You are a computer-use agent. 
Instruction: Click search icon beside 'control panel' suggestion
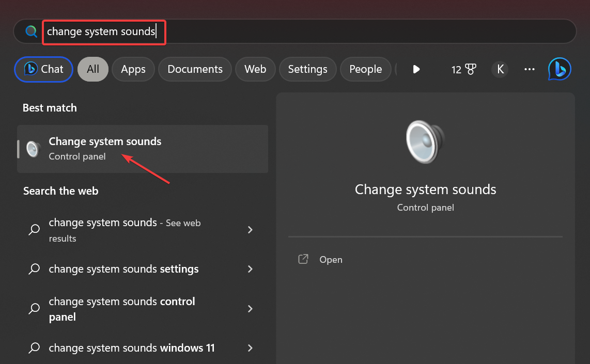(x=34, y=309)
